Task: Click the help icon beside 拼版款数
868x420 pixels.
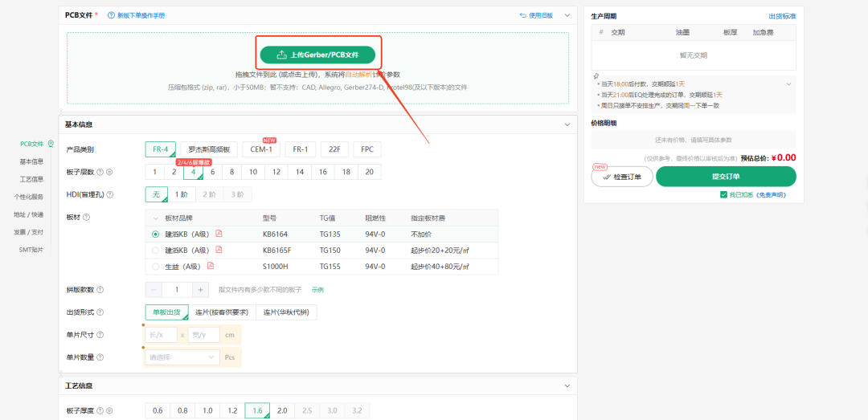Action: point(100,290)
